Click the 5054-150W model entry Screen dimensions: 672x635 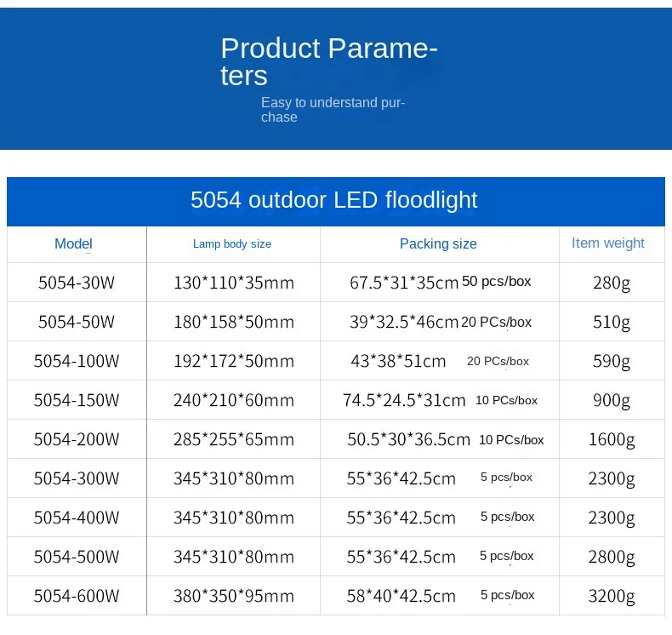[77, 400]
